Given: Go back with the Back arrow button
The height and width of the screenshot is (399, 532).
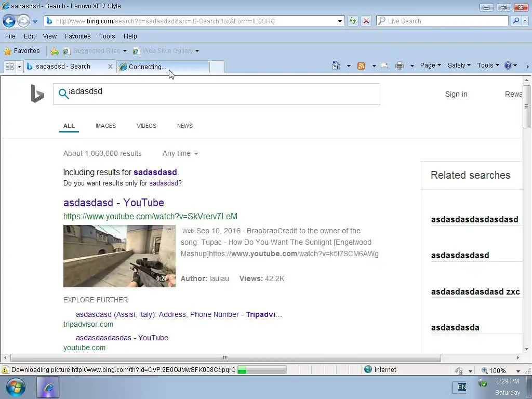Looking at the screenshot, I should (x=9, y=21).
